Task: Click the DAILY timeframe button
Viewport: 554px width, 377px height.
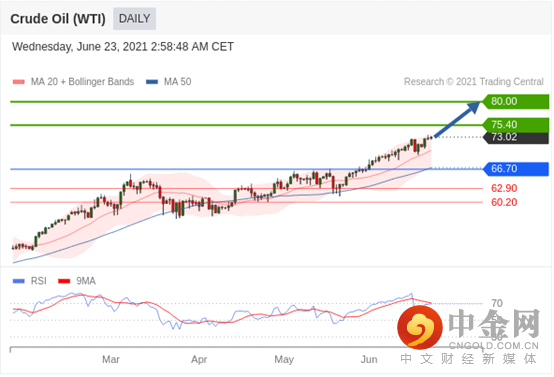Action: tap(134, 19)
